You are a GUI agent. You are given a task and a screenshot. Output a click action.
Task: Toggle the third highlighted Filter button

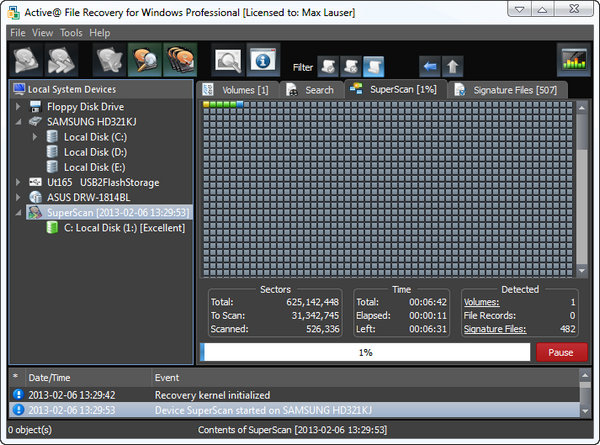[x=373, y=67]
